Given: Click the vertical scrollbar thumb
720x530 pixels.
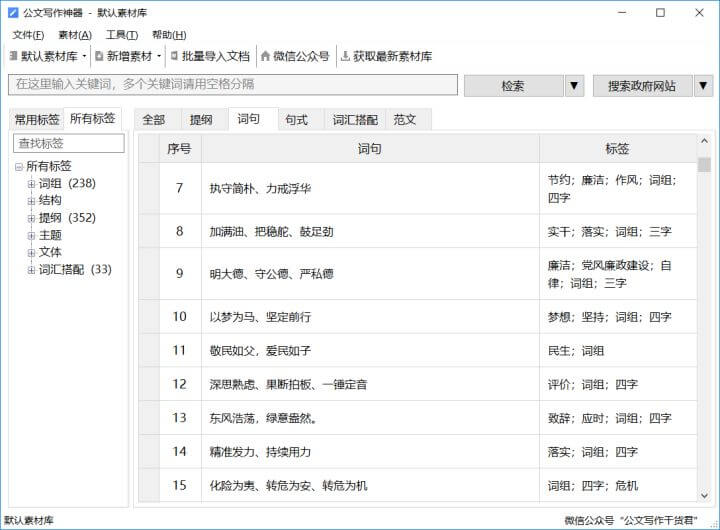Looking at the screenshot, I should 704,164.
